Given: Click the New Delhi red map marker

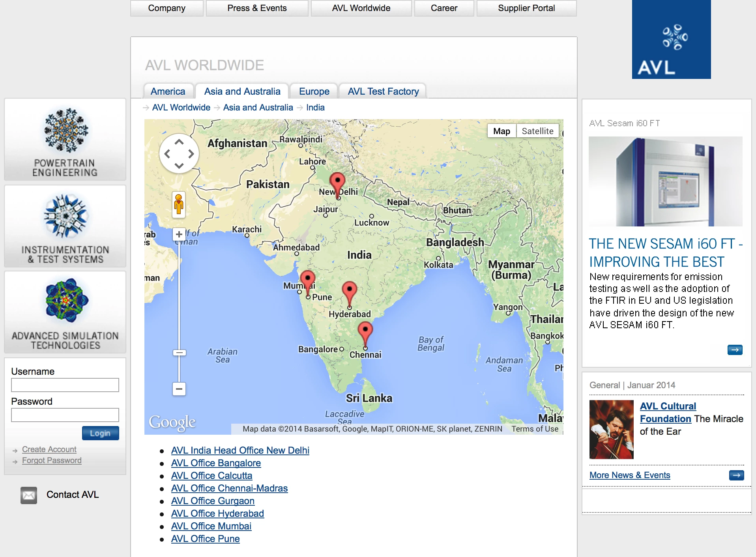Looking at the screenshot, I should [337, 183].
